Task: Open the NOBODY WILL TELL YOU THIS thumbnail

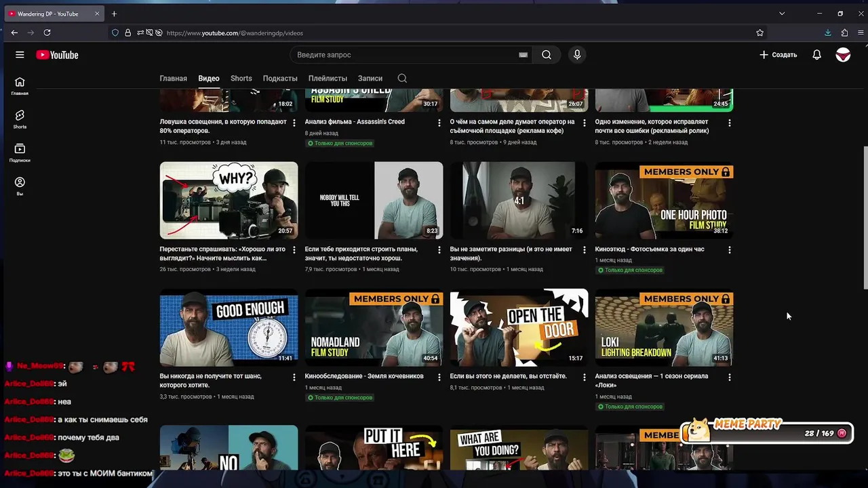Action: [374, 200]
